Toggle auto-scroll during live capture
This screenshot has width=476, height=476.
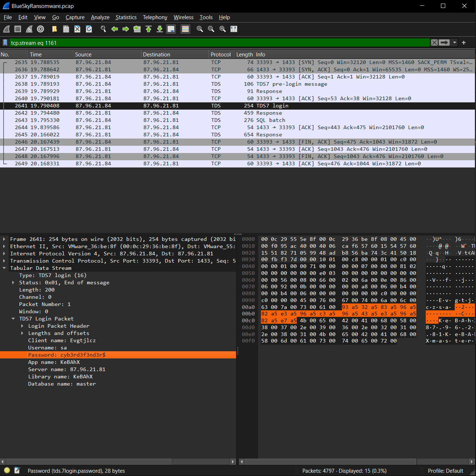pyautogui.click(x=171, y=29)
